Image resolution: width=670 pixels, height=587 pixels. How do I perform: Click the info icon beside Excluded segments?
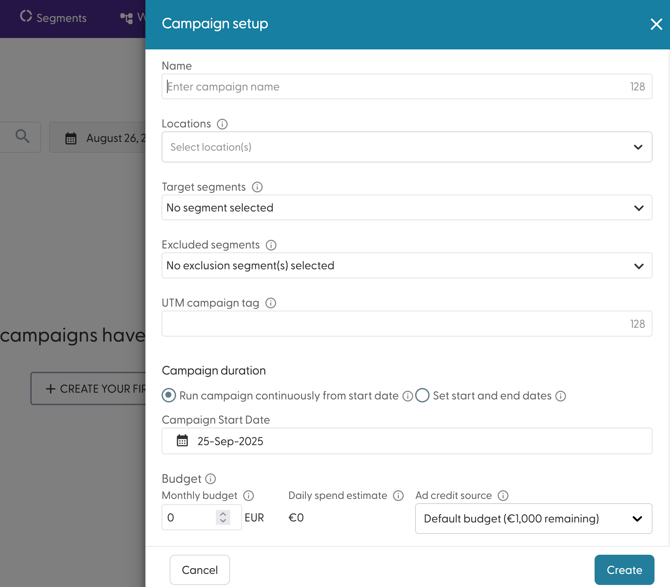click(x=271, y=245)
